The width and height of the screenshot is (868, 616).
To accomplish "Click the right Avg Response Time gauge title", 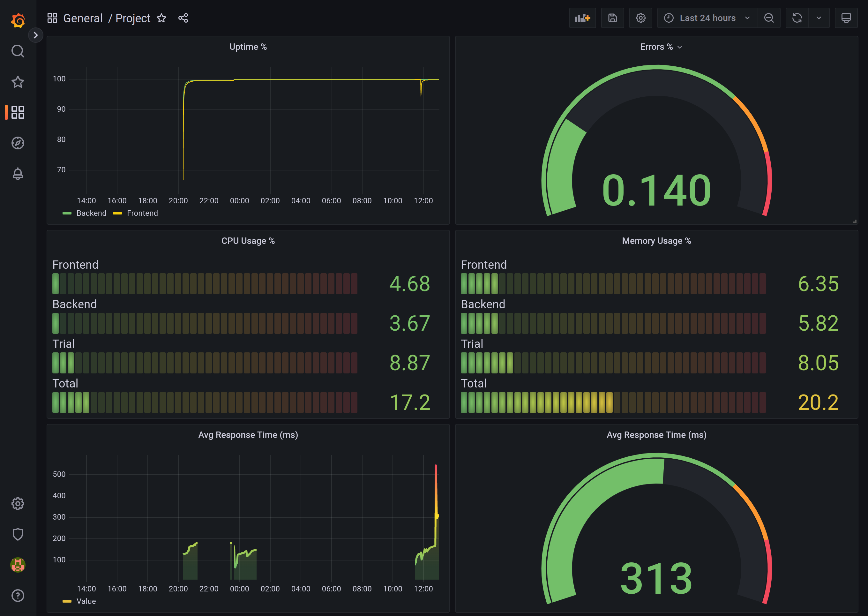I will click(656, 435).
